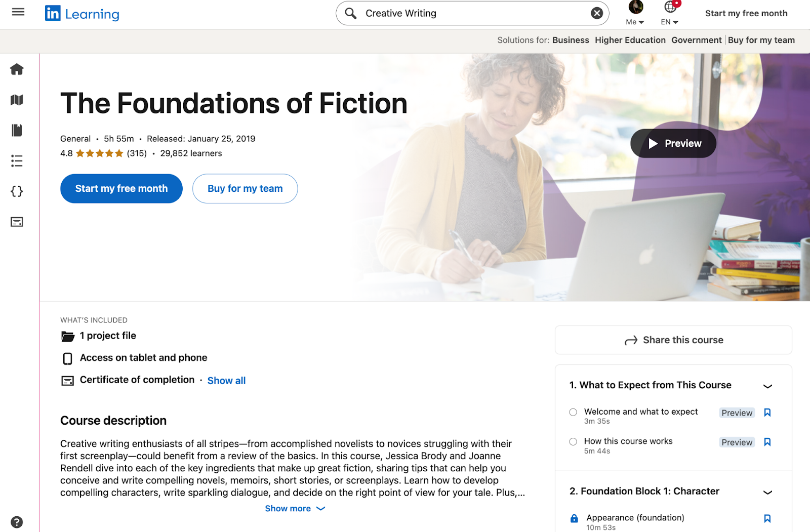Select Higher Education in the solutions bar

630,40
